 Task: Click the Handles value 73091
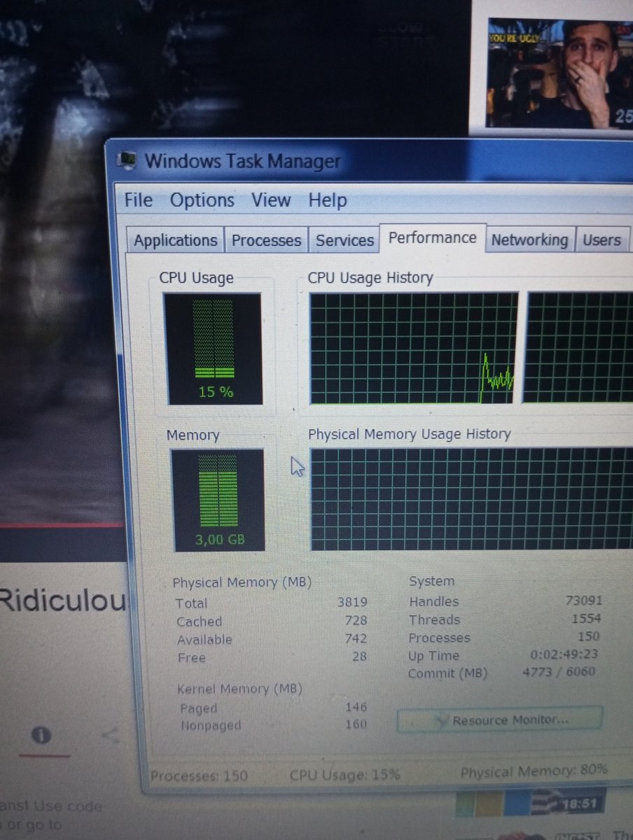(584, 600)
